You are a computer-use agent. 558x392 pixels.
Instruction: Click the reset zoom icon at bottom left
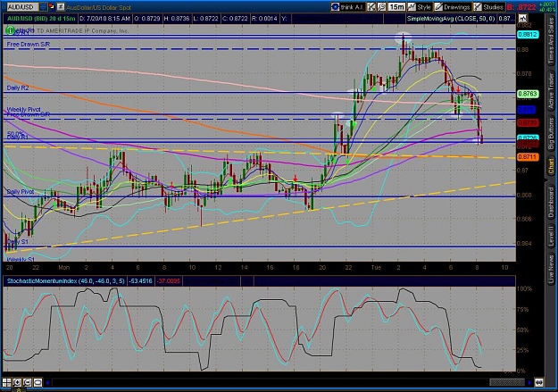point(37,382)
